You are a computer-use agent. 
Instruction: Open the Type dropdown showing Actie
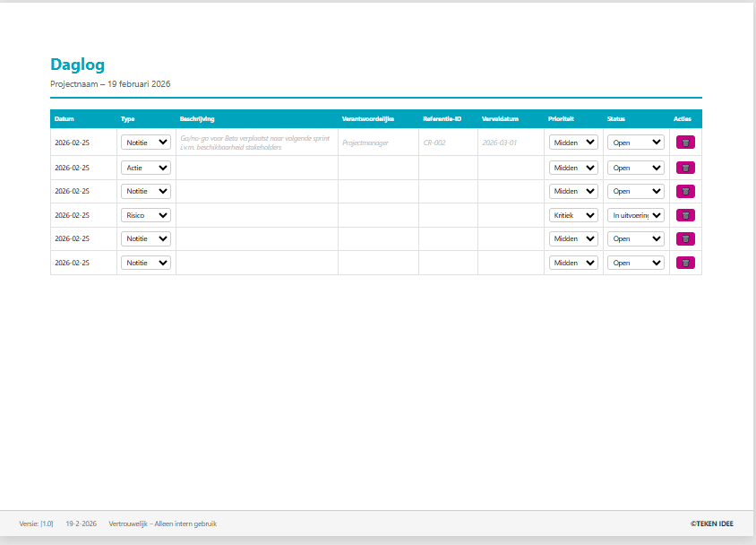(146, 168)
